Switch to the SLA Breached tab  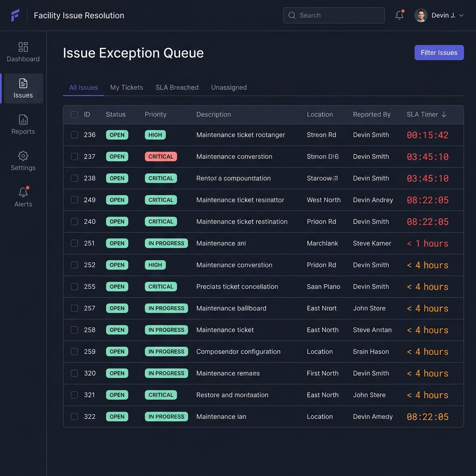(177, 87)
